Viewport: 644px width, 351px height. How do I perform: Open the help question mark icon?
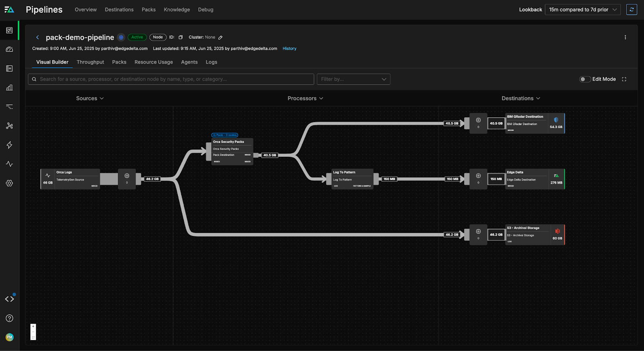[10, 318]
